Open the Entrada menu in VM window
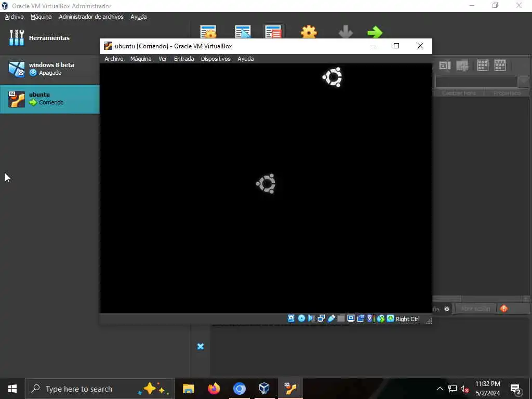 tap(184, 59)
